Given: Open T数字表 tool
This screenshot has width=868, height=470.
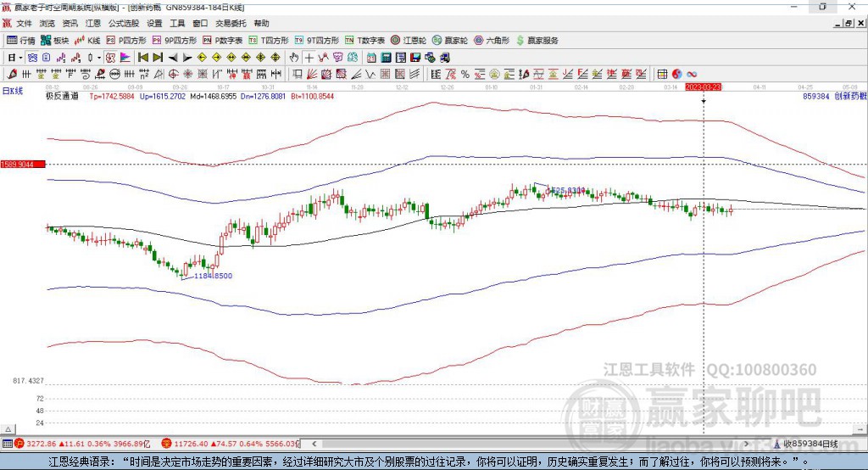Looking at the screenshot, I should pyautogui.click(x=364, y=41).
